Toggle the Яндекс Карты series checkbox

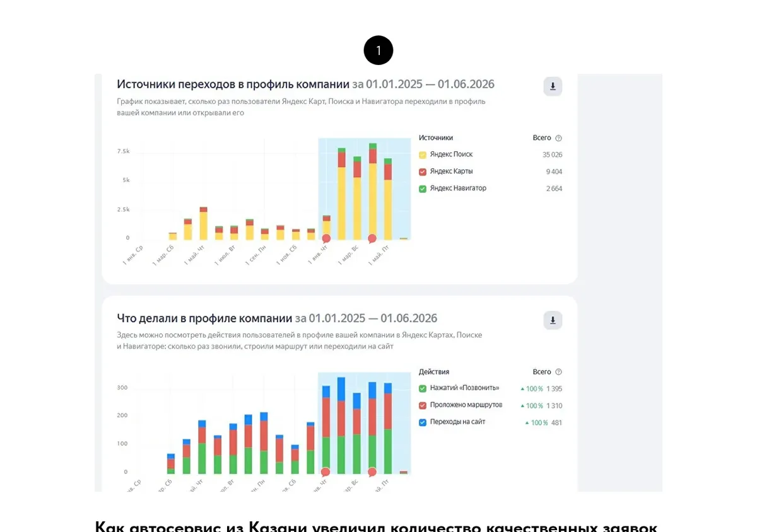pyautogui.click(x=423, y=171)
